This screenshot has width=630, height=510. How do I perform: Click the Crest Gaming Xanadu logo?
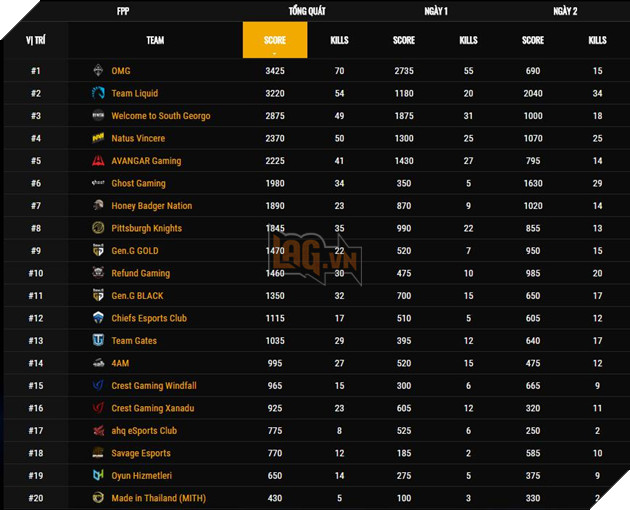coord(98,408)
